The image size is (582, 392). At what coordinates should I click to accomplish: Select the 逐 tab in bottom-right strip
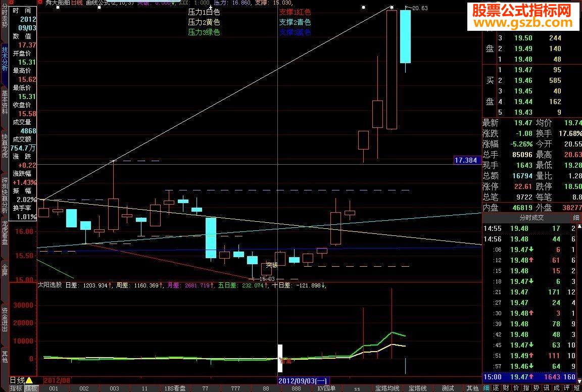497,388
